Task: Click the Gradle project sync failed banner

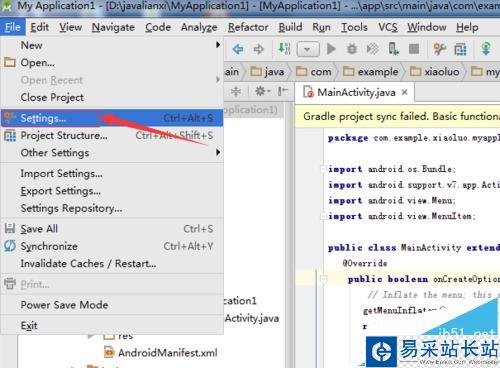Action: (x=397, y=116)
